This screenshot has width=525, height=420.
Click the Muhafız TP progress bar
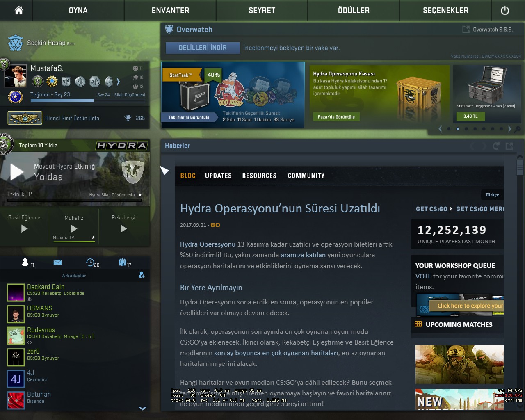[x=74, y=242]
